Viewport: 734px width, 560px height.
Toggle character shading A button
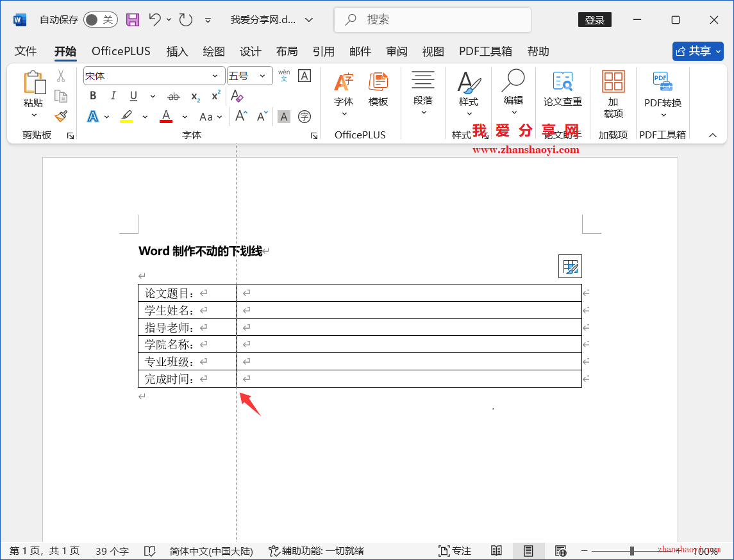(284, 117)
